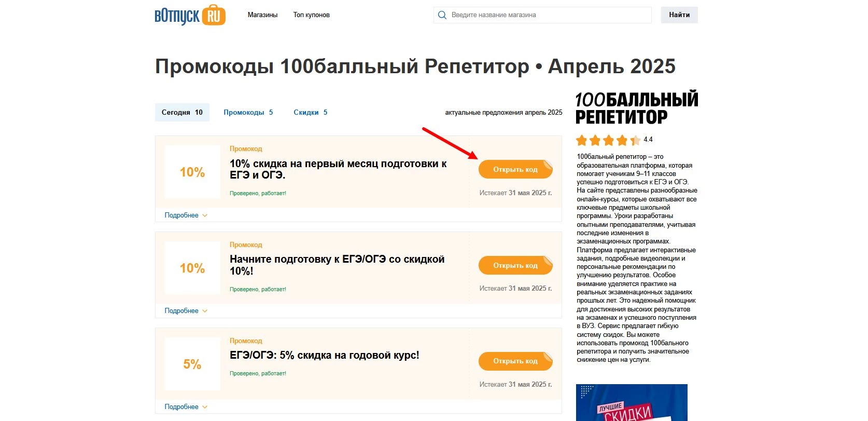Switch to the Скидки 5 tab
868x421 pixels.
click(x=310, y=112)
